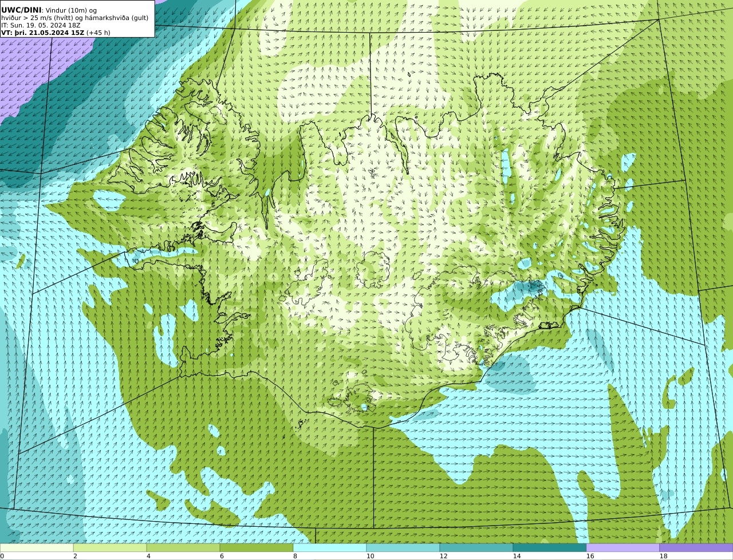Click the light yellow-green 2–4 m/s legend swatch

pyautogui.click(x=110, y=547)
